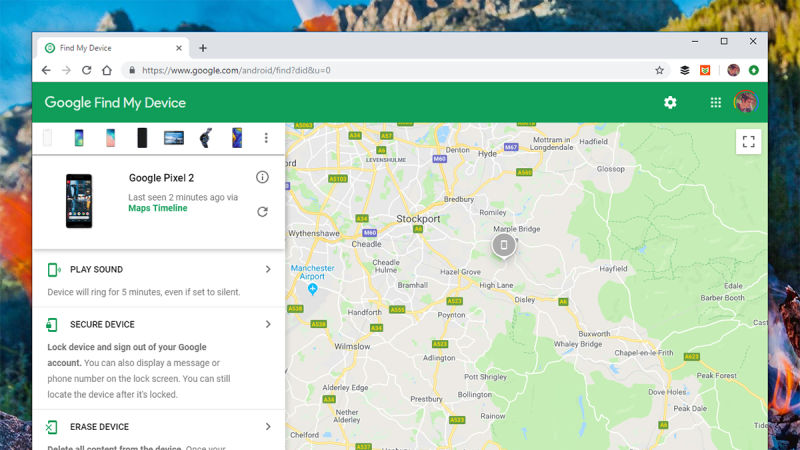This screenshot has height=450, width=800.
Task: Click the device location pin on map
Action: pyautogui.click(x=504, y=246)
